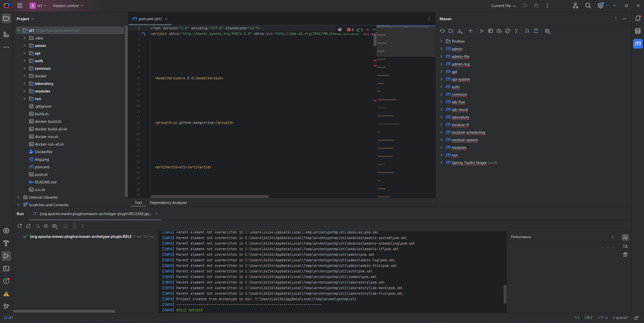Expand Performance section in Run panel
The height and width of the screenshot is (323, 644).
tap(612, 237)
